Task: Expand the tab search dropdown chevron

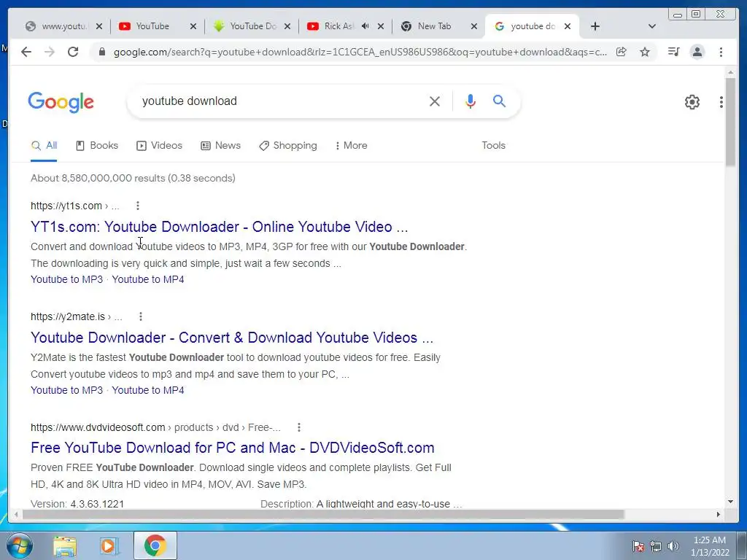Action: click(651, 26)
